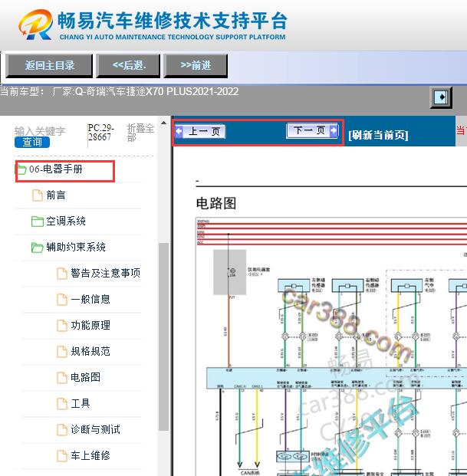
Task: Click the 当前车型 vehicle model text
Action: tap(120, 91)
